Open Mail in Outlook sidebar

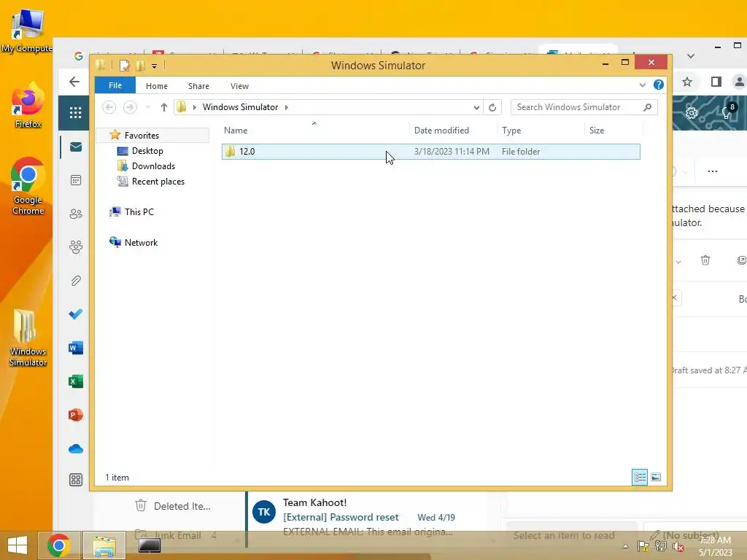click(76, 147)
